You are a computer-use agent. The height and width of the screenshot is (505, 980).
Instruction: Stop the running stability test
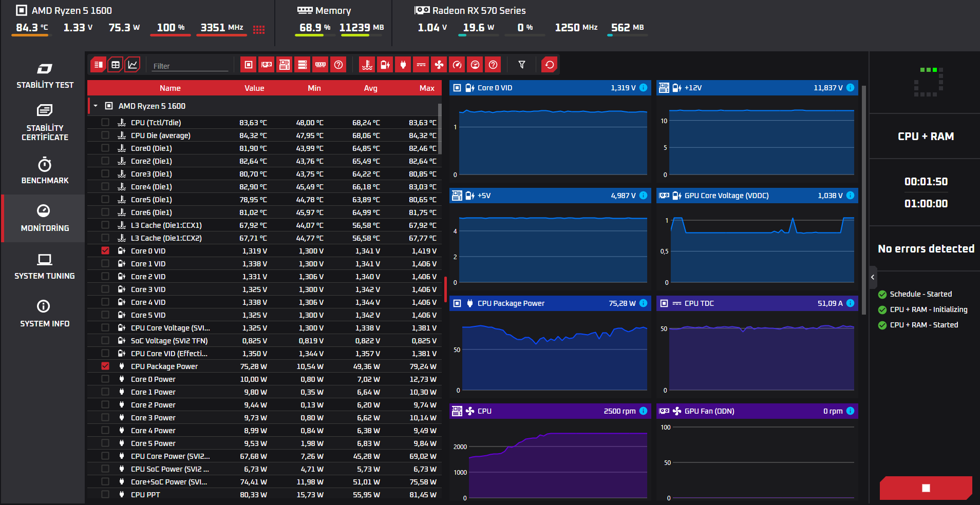point(926,488)
